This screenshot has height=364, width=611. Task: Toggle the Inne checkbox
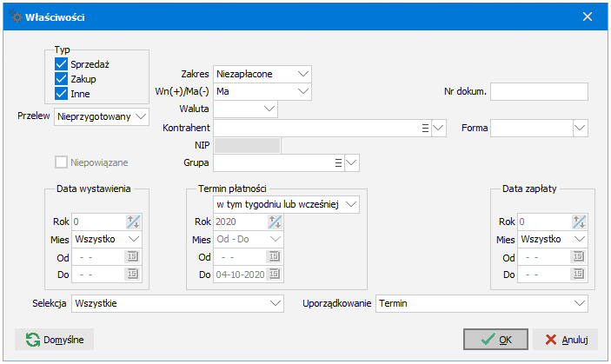click(x=61, y=94)
